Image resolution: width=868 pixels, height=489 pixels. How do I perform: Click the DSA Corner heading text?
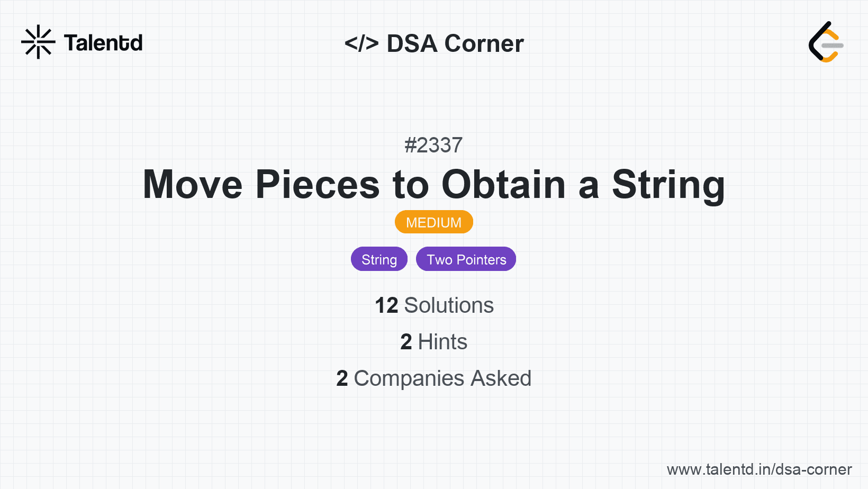pyautogui.click(x=455, y=43)
